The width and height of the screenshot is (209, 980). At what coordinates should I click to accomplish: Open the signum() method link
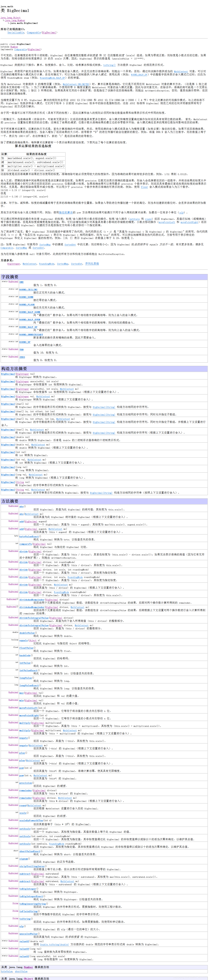pyautogui.click(x=24, y=859)
